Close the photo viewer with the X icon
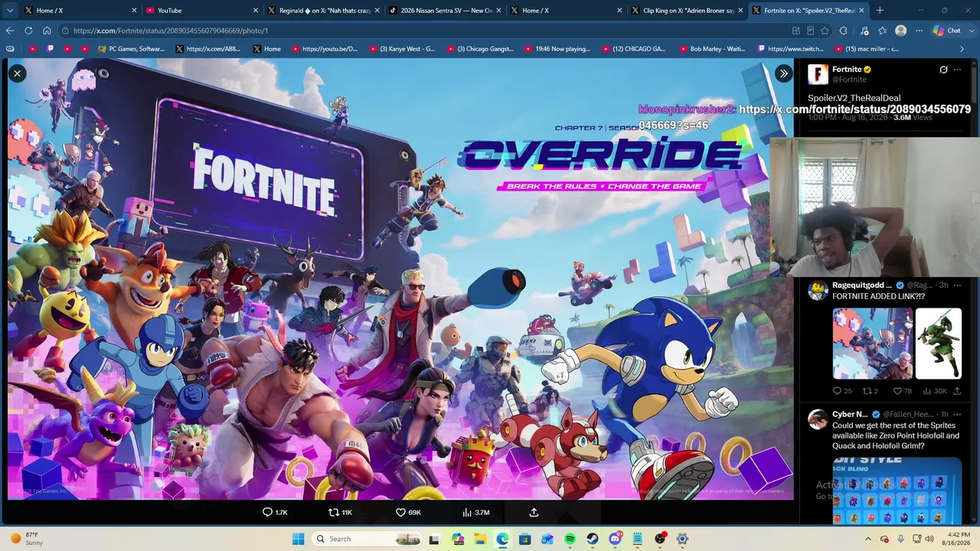 pyautogui.click(x=17, y=73)
